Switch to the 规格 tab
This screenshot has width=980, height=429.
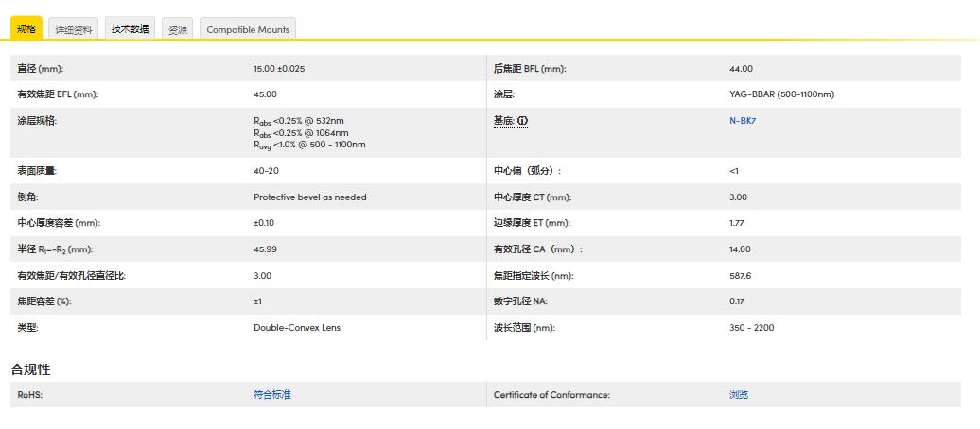click(x=26, y=29)
